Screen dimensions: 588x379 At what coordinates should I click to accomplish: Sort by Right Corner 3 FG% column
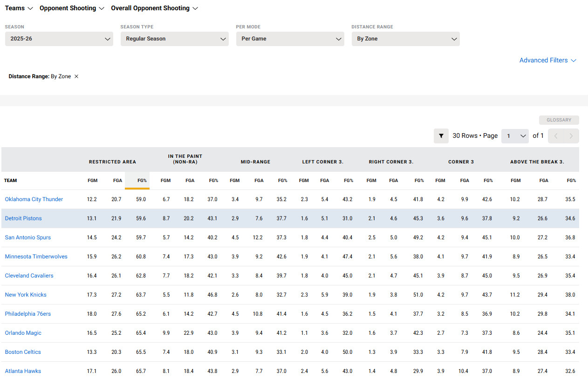[419, 181]
